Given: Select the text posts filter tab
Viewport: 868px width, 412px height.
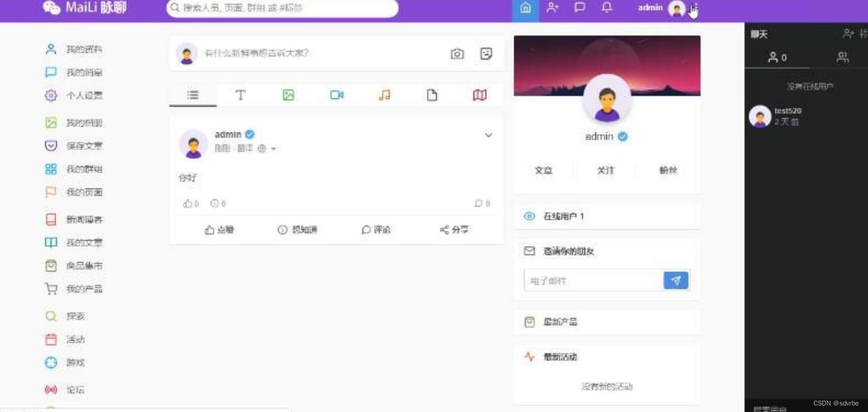Looking at the screenshot, I should coord(240,94).
